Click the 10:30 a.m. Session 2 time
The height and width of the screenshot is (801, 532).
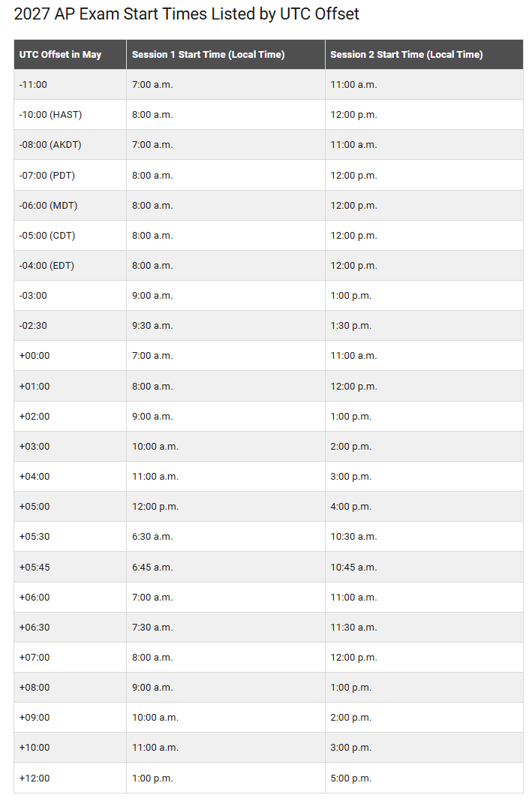coord(354,537)
